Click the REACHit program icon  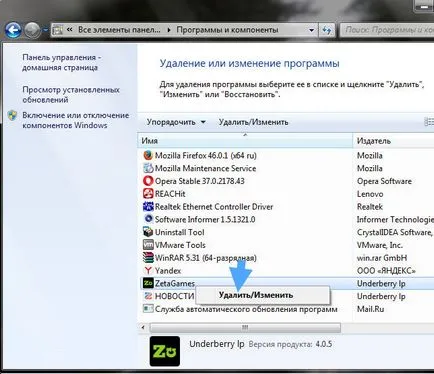point(148,194)
